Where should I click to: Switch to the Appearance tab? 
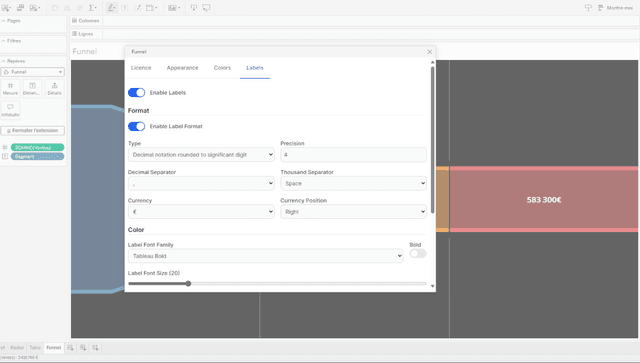(x=182, y=68)
